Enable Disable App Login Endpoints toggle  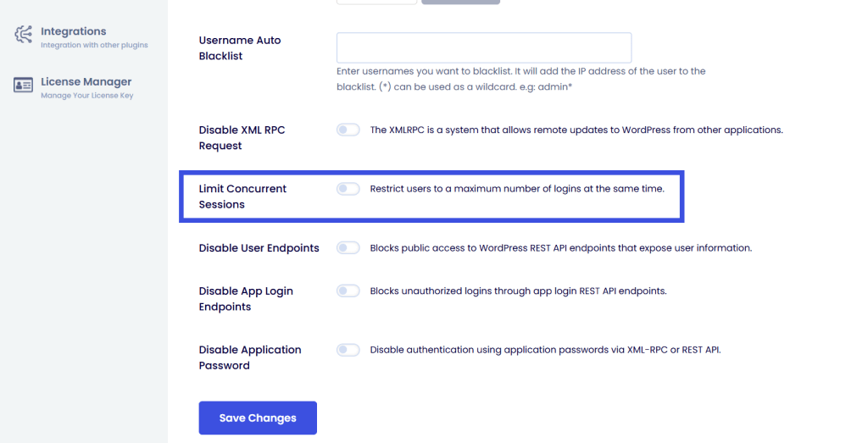348,291
